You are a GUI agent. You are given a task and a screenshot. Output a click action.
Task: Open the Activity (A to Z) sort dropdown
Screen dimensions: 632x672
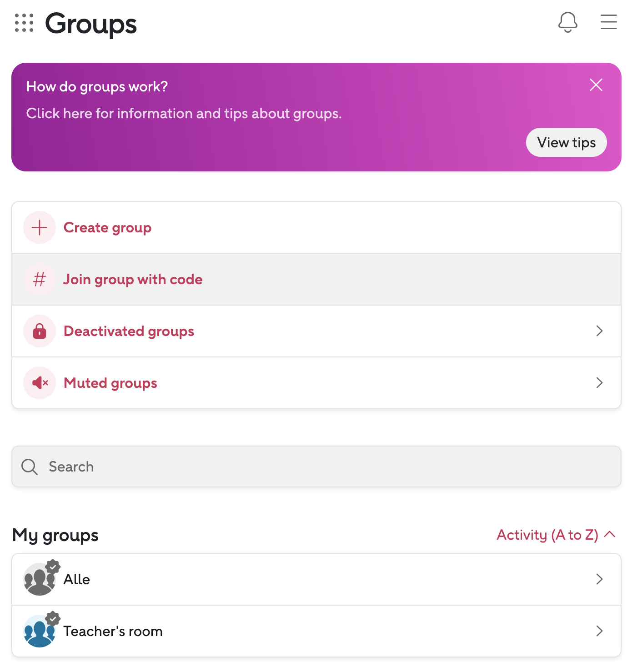(556, 535)
